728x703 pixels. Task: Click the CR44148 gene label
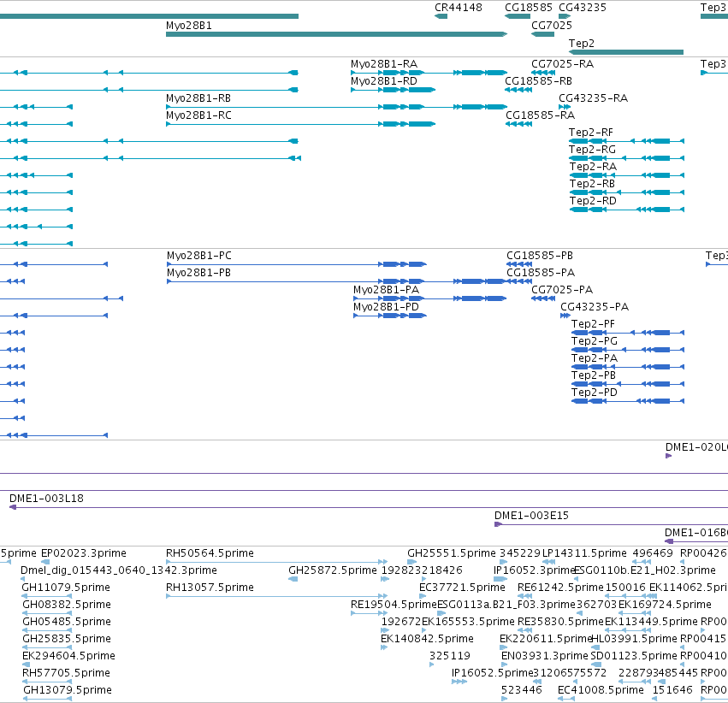[x=459, y=8]
